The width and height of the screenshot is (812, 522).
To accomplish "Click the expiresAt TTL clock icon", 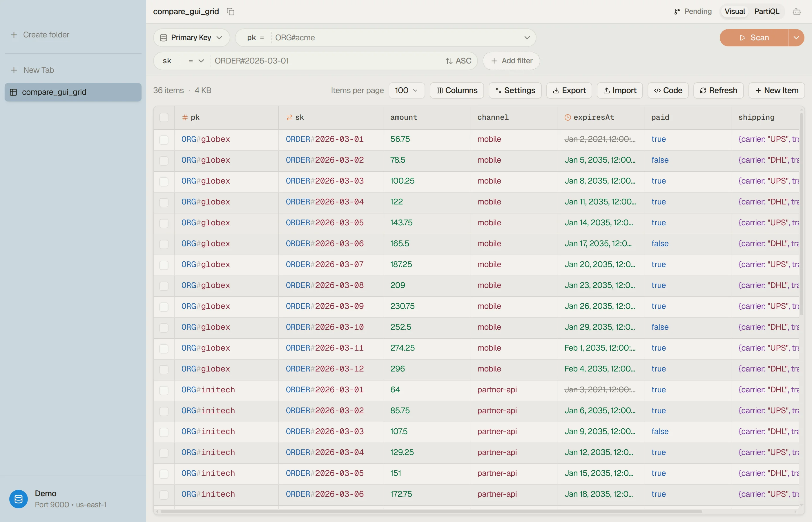I will [x=567, y=117].
